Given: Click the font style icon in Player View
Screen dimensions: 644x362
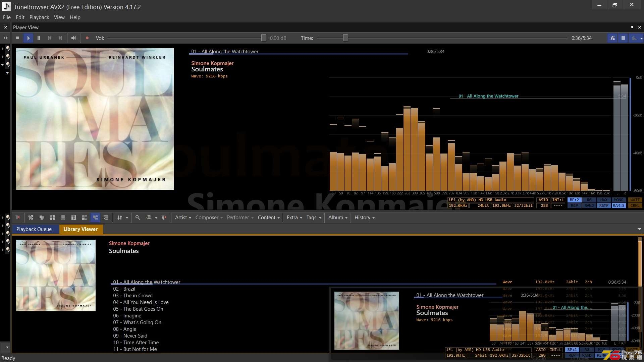Looking at the screenshot, I should 612,38.
